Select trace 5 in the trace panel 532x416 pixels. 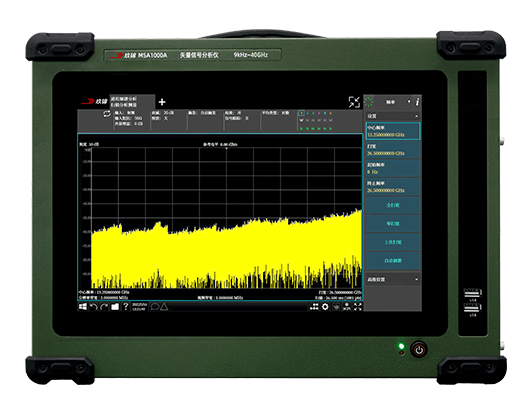325,113
